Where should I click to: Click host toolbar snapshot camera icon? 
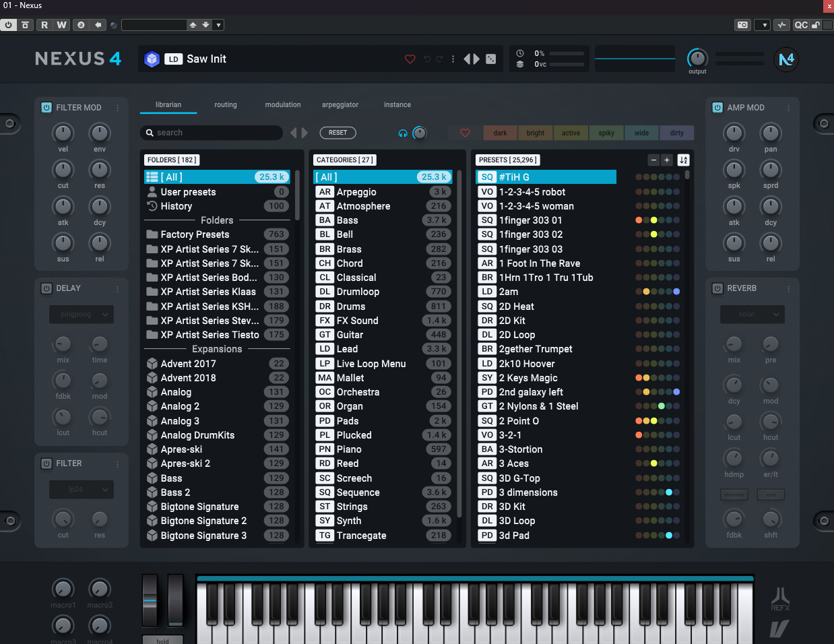(x=742, y=25)
